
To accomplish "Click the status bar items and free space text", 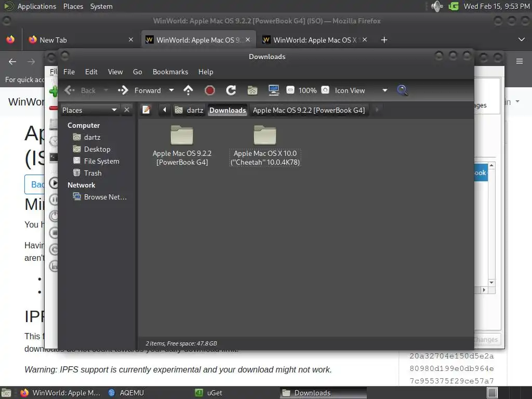I will [x=181, y=343].
